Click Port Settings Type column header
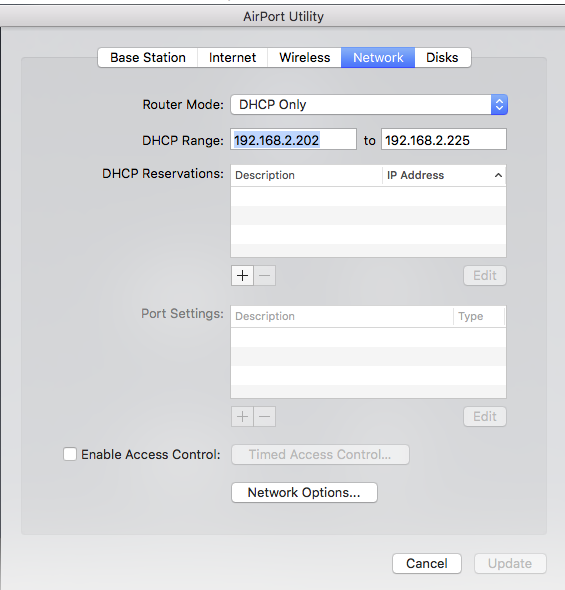 [479, 316]
